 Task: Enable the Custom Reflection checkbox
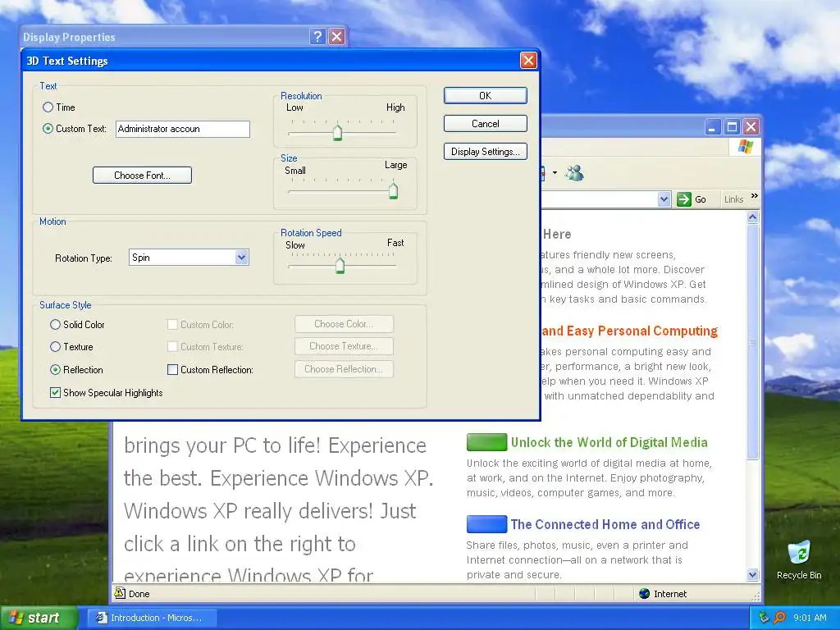tap(172, 370)
